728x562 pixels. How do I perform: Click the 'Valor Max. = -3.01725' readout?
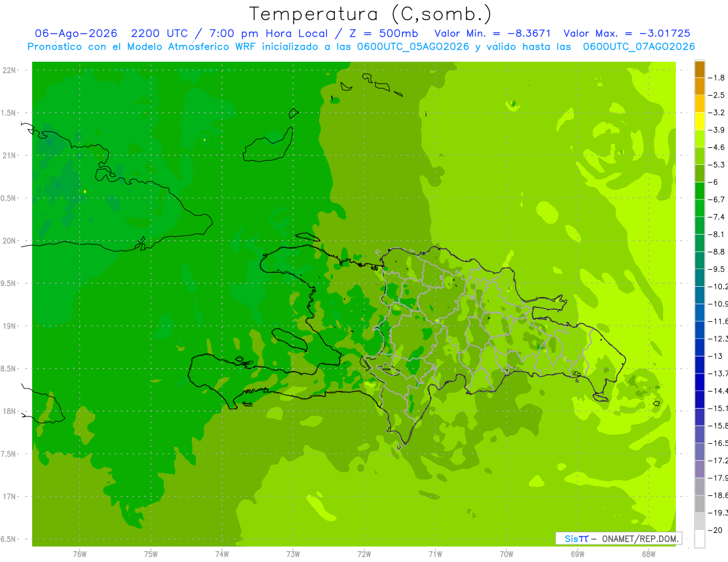click(x=627, y=33)
